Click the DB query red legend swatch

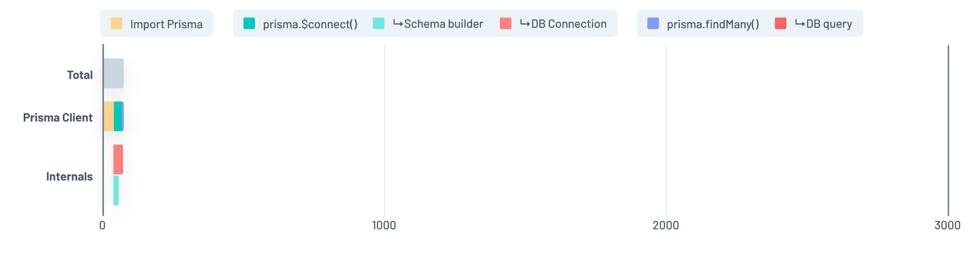pos(780,23)
